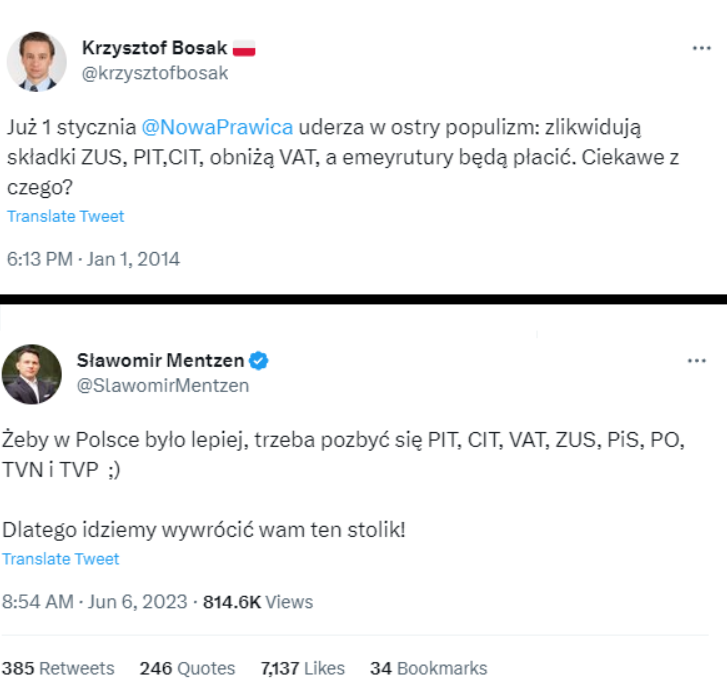Screen dimensions: 727x692
Task: Click the Polish flag next to Bosak
Action: pos(244,47)
